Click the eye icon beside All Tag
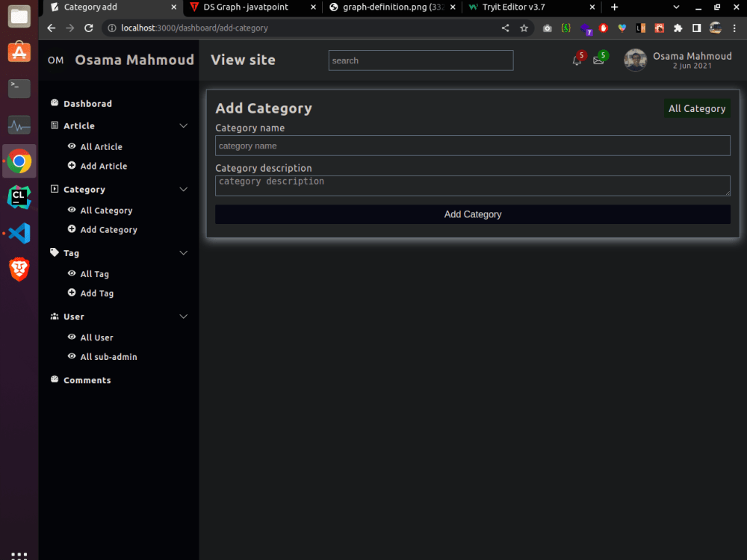 tap(72, 273)
